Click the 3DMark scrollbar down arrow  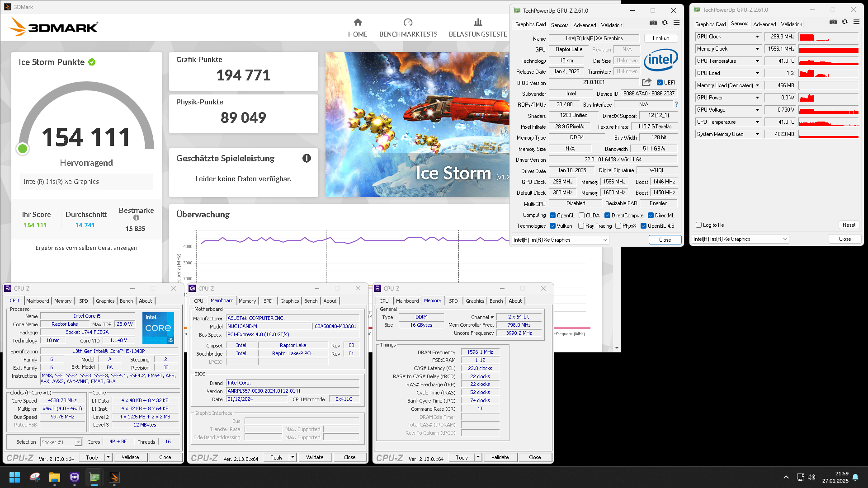pyautogui.click(x=617, y=348)
